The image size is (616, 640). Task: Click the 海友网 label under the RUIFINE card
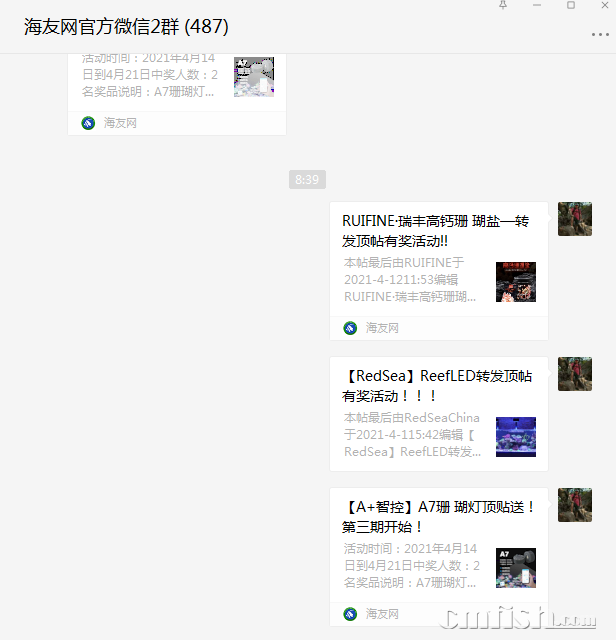click(382, 328)
